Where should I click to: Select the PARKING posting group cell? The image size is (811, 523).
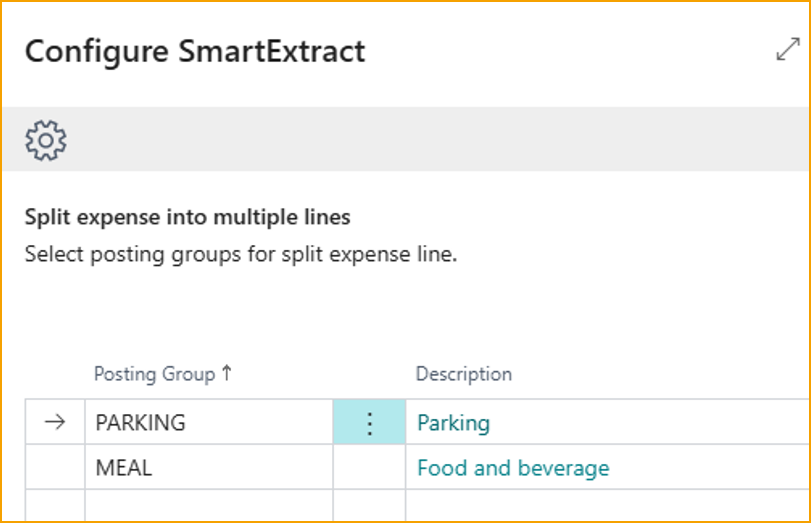point(208,423)
